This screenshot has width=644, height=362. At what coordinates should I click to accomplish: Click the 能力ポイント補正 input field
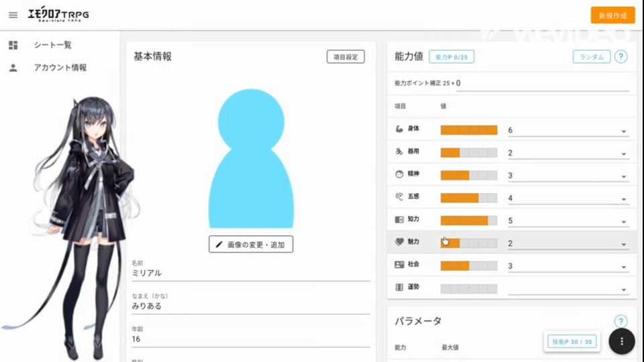coord(542,83)
